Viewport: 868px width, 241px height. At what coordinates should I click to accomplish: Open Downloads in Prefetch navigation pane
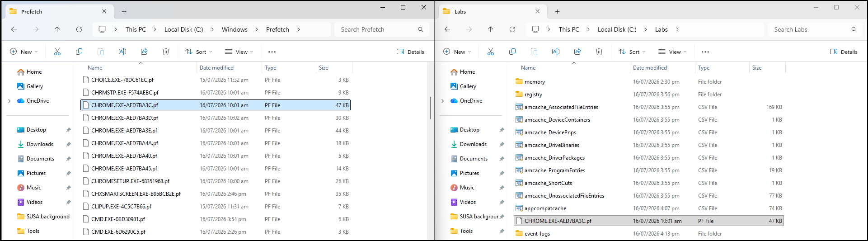[x=40, y=144]
